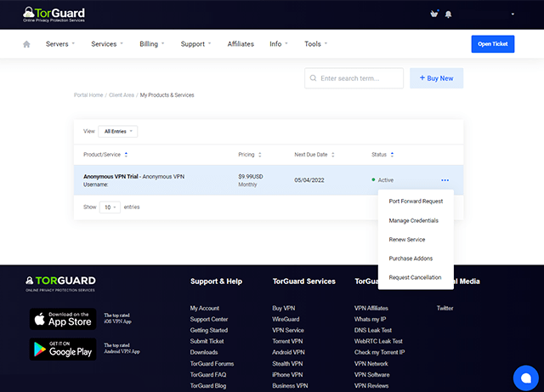Screen dimensions: 544x392
Task: Open TorGuard Blog footer link
Action: (207, 386)
